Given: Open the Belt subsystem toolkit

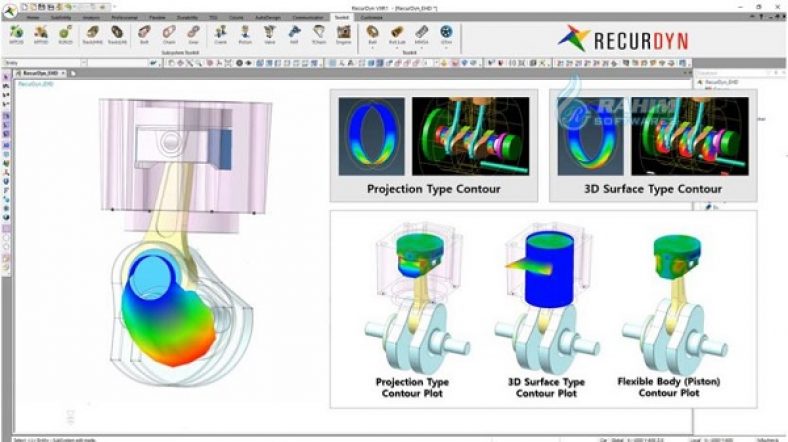Looking at the screenshot, I should tap(144, 35).
